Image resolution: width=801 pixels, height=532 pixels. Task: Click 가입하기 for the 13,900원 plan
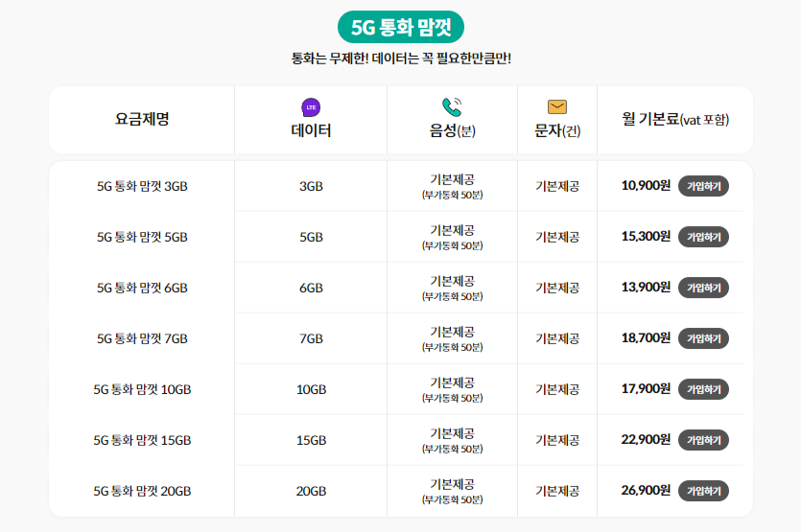[703, 288]
